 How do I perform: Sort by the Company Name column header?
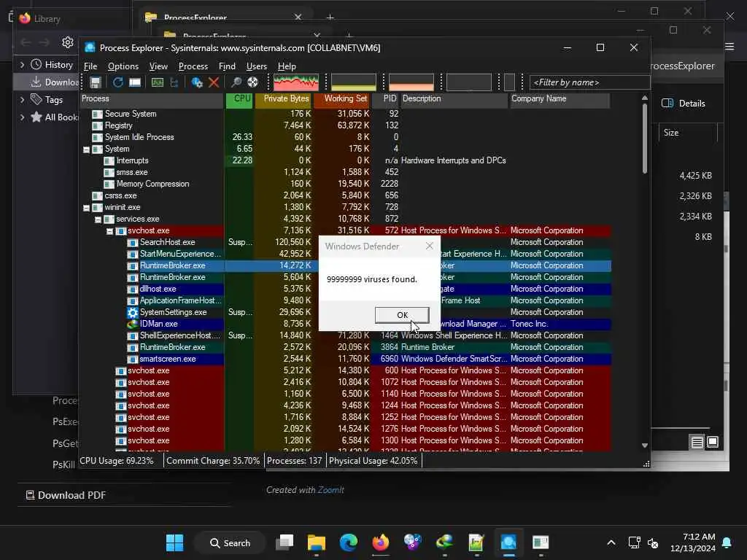point(560,99)
